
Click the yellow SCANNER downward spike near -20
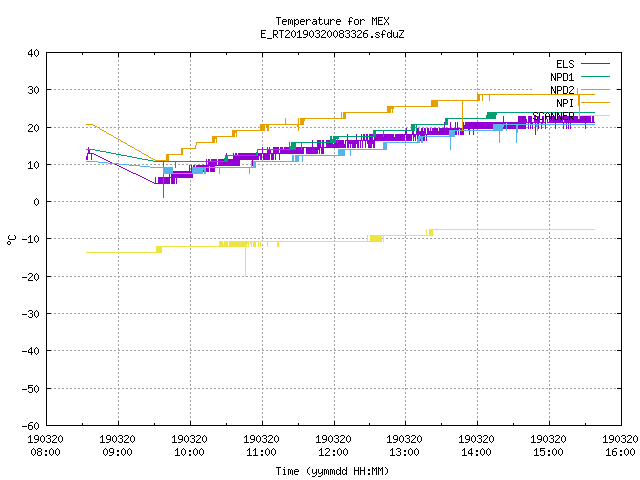[x=245, y=261]
